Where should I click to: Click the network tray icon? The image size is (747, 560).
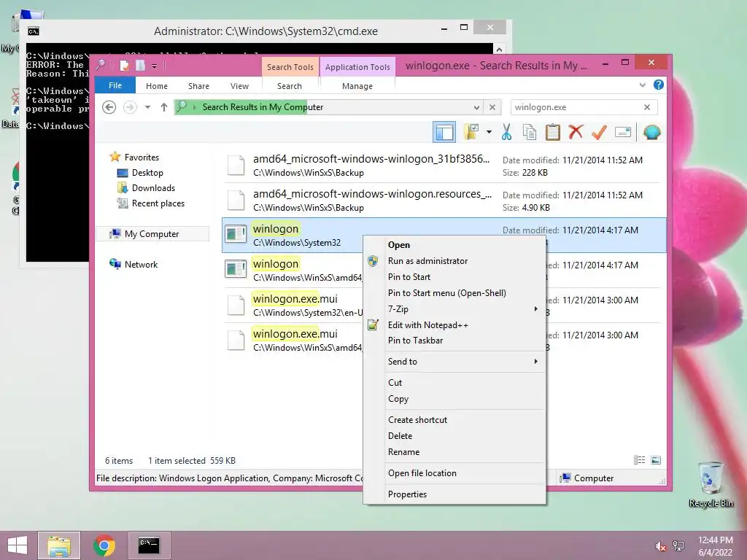678,546
